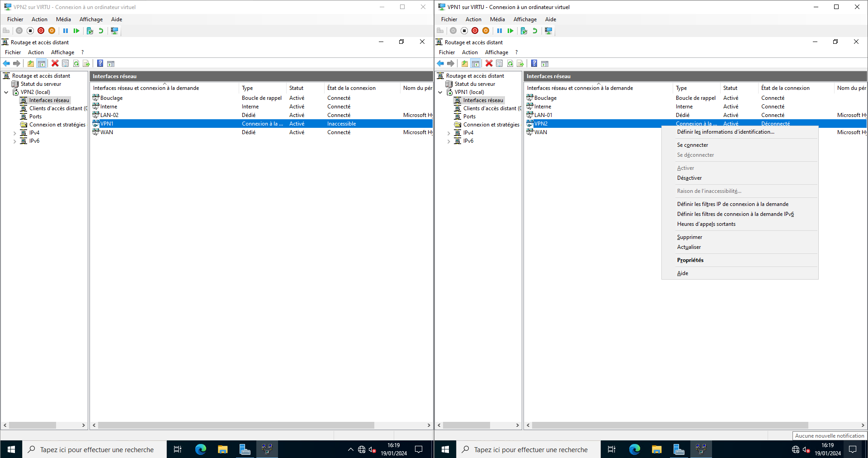Screen dimensions: 868x458
Task: Open Microsoft Edge in VPN1 taskbar
Action: [x=634, y=449]
